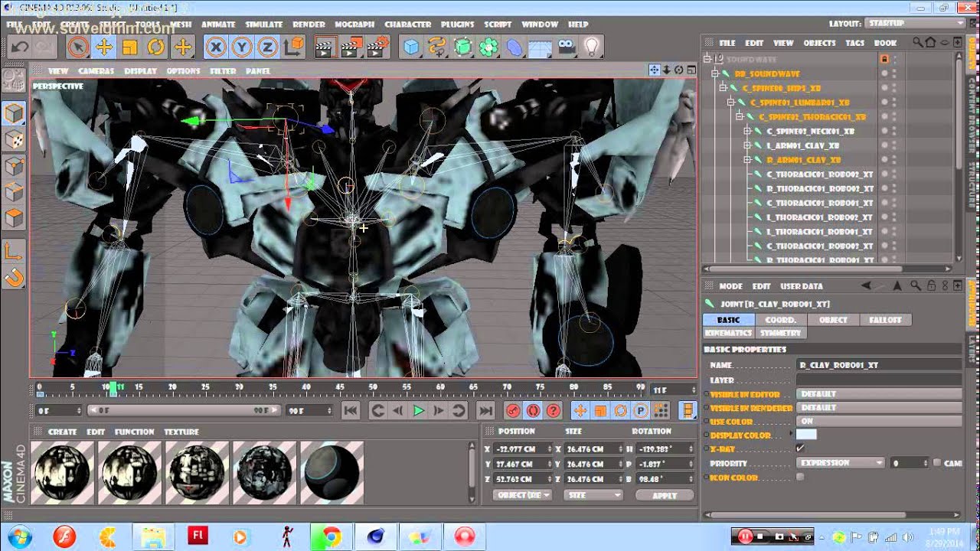Open the Simulate menu
The image size is (980, 551).
point(263,24)
